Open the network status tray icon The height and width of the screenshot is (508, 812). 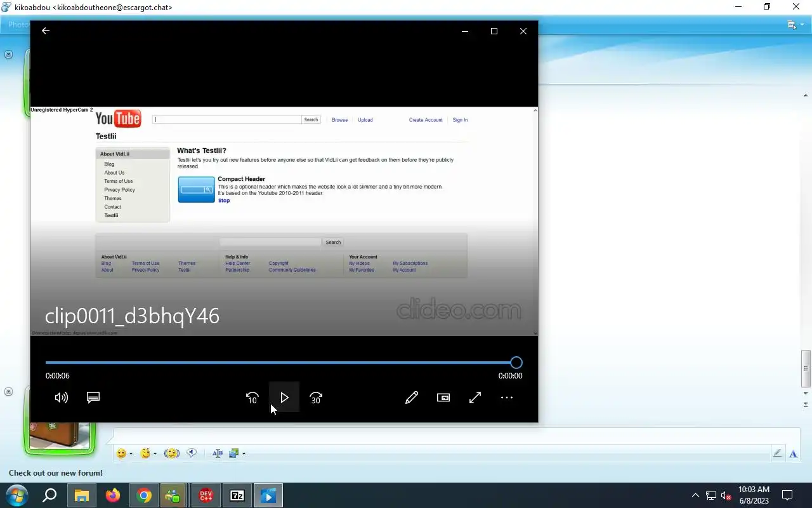coord(711,496)
